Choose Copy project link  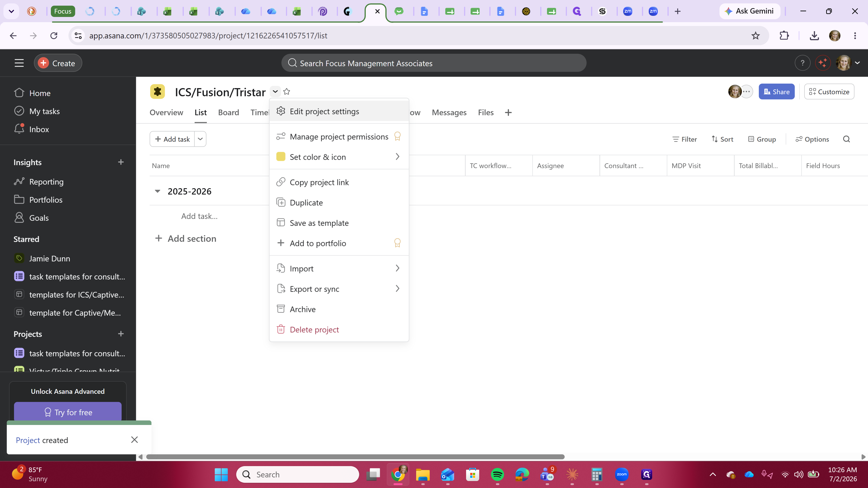[x=339, y=182]
